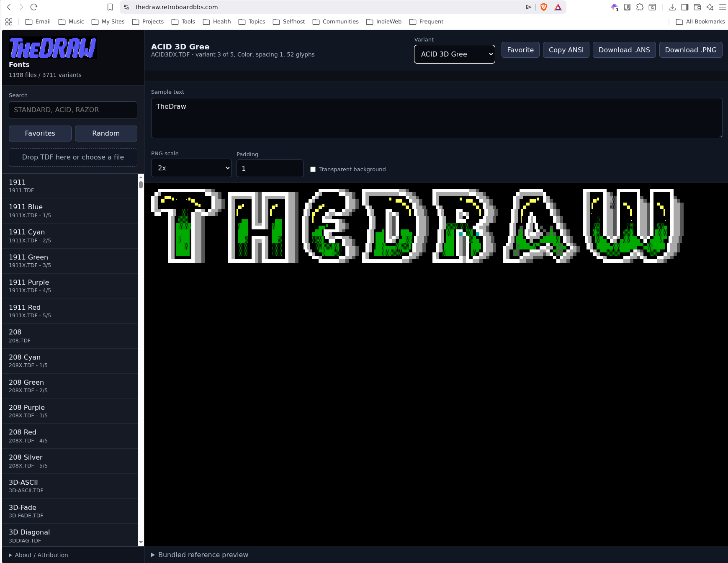Image resolution: width=728 pixels, height=563 pixels.
Task: Click Copy ANSI button
Action: [x=566, y=50]
